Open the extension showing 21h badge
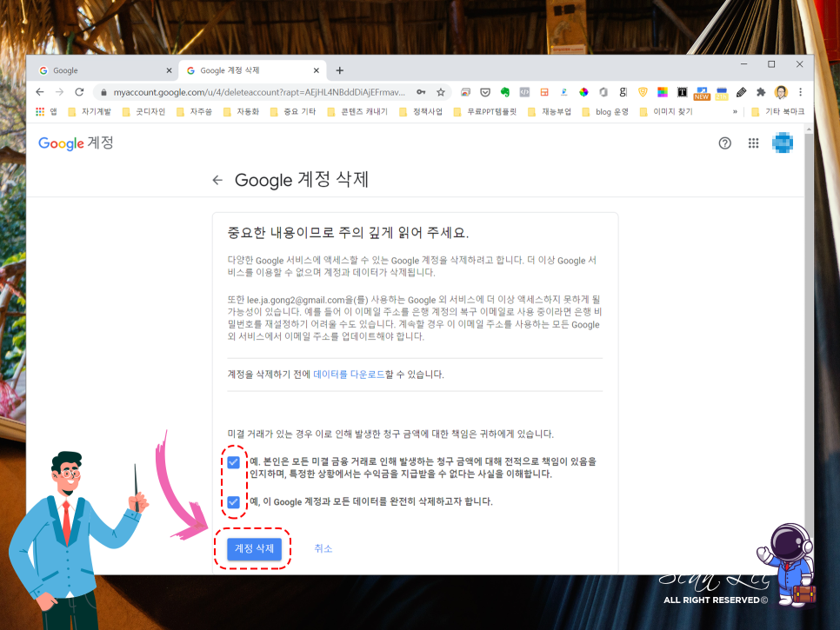This screenshot has height=630, width=840. click(x=722, y=93)
